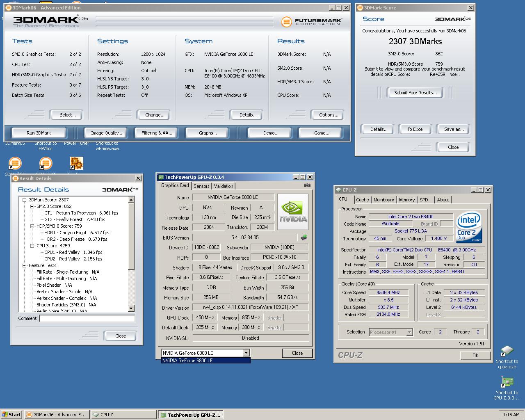Collapse the CPU Score tree node
Viewport: 525px width, 420px height.
32,246
